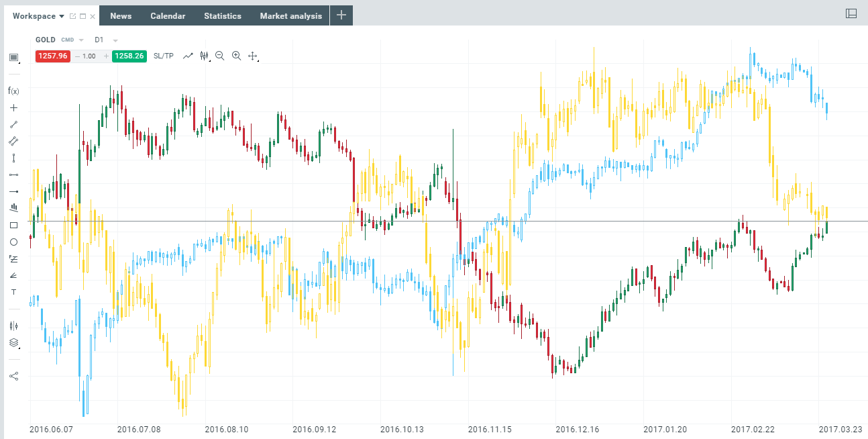Toggle the line chart view icon
The image size is (868, 439).
pos(188,56)
